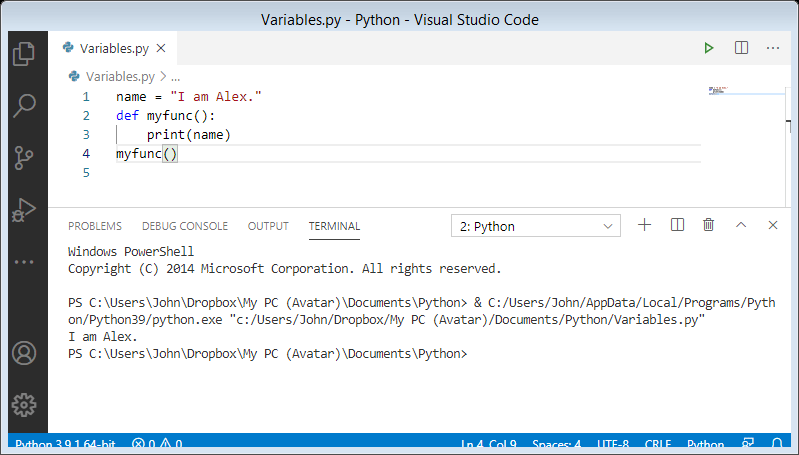Maximize the panel with the up chevron
The image size is (799, 455).
click(741, 225)
